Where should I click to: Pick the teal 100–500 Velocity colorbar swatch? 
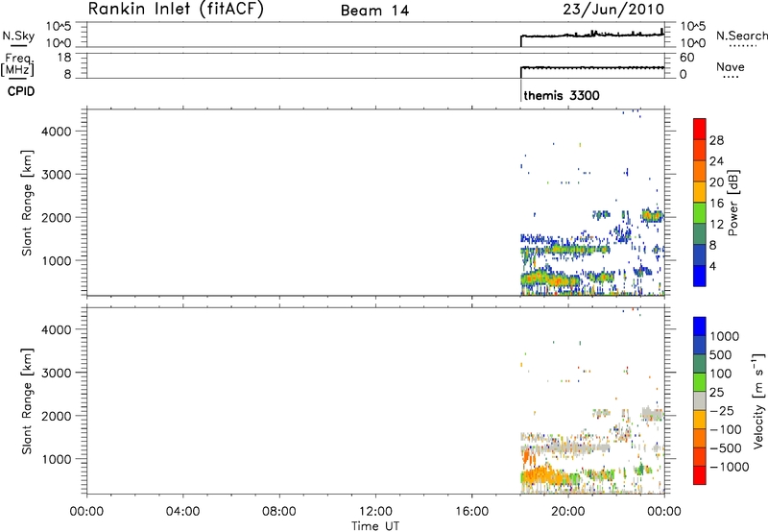click(x=700, y=364)
